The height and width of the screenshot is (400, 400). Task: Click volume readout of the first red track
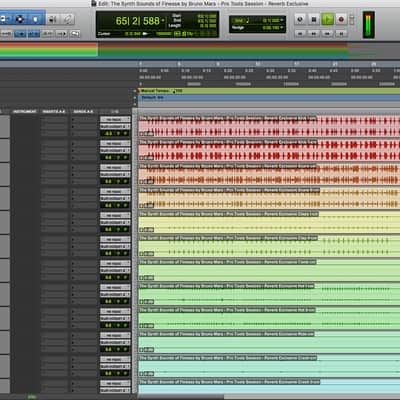pyautogui.click(x=109, y=134)
